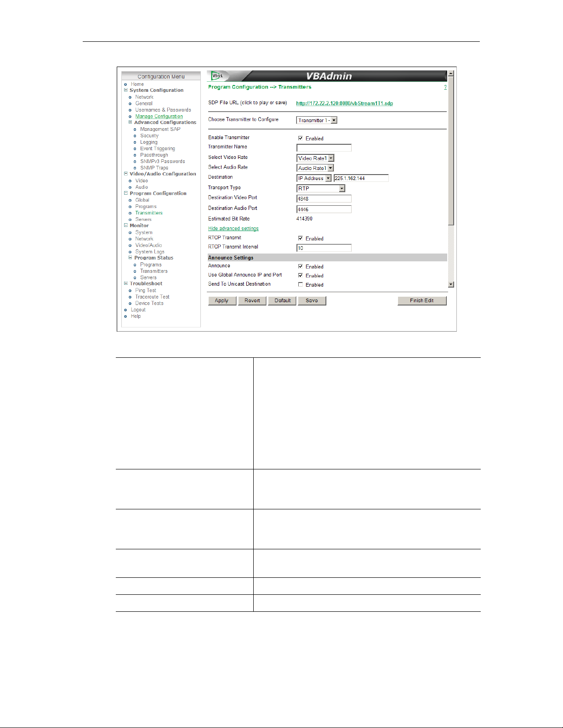The image size is (563, 728).
Task: Click Hide advanced settings link
Action: [233, 228]
